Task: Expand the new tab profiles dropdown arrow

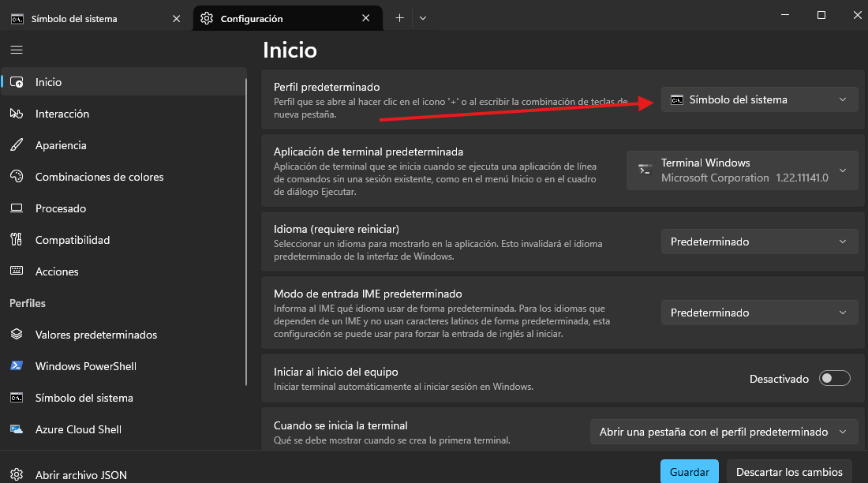Action: click(x=423, y=18)
